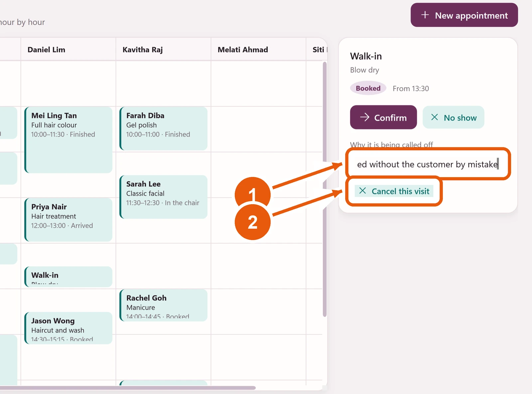This screenshot has width=532, height=394.
Task: Click the Daniel Lim column header
Action: coord(68,50)
